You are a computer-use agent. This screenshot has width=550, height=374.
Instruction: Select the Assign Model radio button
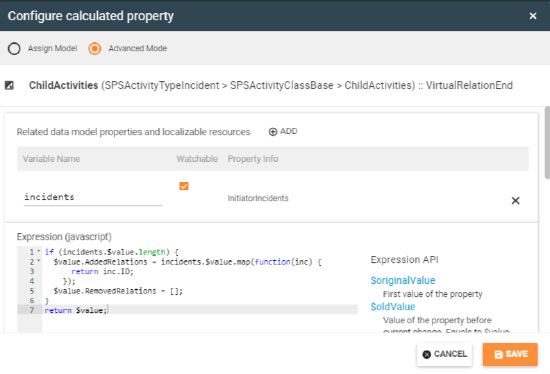[x=14, y=48]
